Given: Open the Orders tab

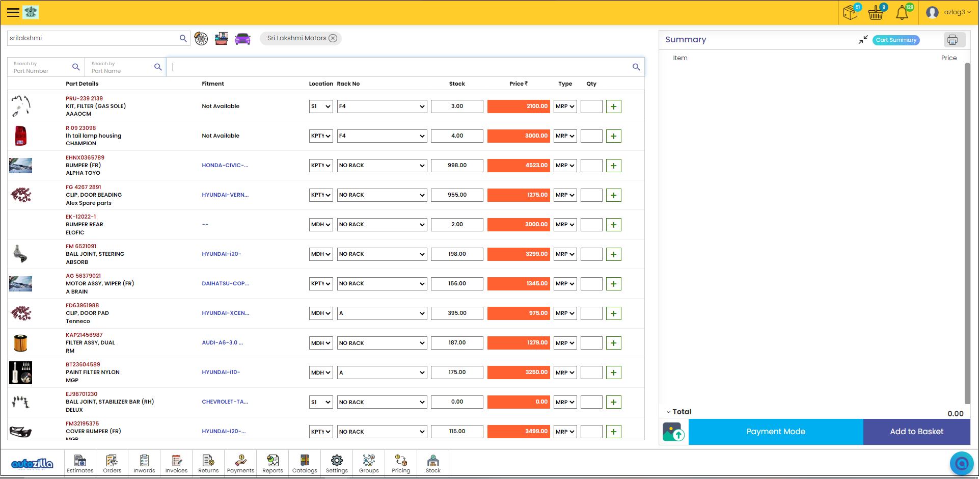Looking at the screenshot, I should (x=112, y=464).
